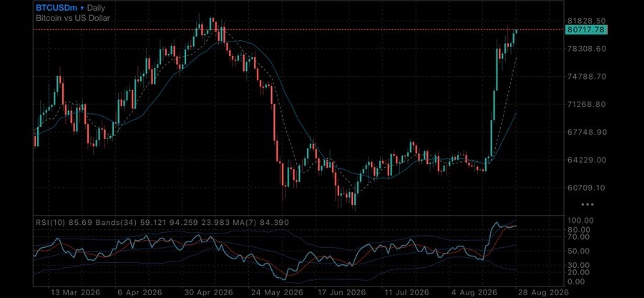
Task: Change the Daily timeframe label
Action: pos(96,8)
